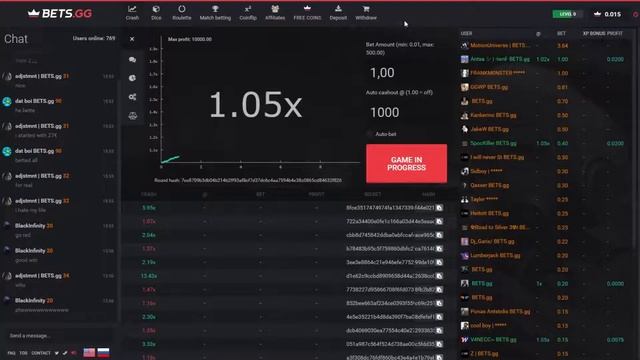
Task: Switch language using the US flag
Action: pyautogui.click(x=89, y=353)
